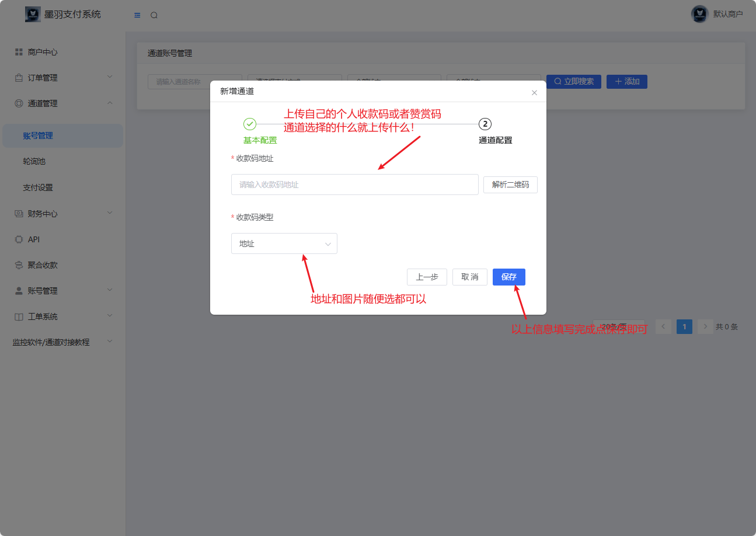Click the 基本配置 completed step indicator
The image size is (756, 536).
pos(250,124)
